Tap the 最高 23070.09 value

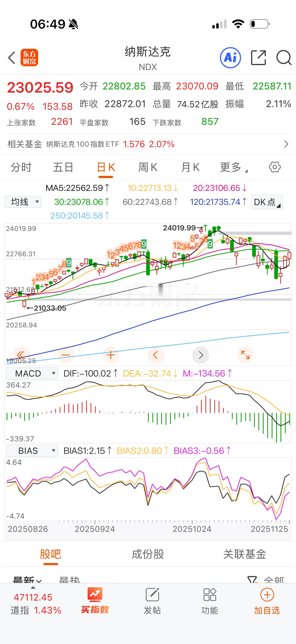(x=197, y=86)
